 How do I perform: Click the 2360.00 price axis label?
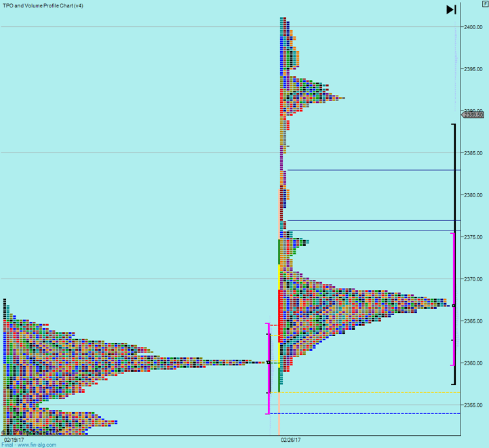pos(473,363)
